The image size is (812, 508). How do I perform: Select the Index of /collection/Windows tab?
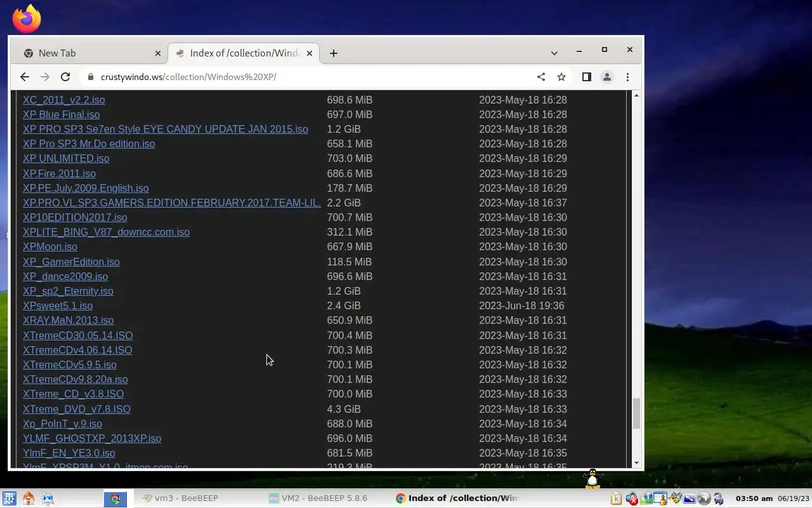pyautogui.click(x=244, y=53)
